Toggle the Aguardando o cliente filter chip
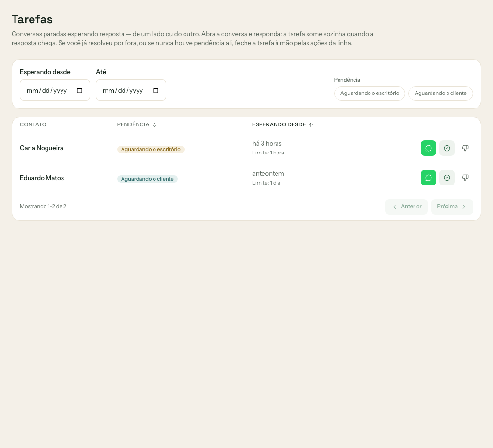This screenshot has height=448, width=493. tap(441, 93)
